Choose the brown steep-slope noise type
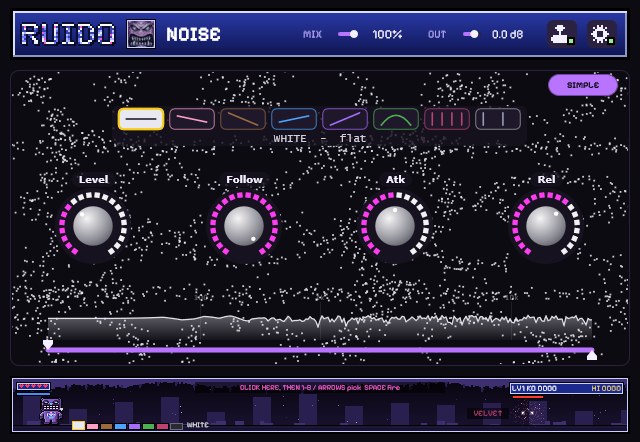 pos(243,119)
